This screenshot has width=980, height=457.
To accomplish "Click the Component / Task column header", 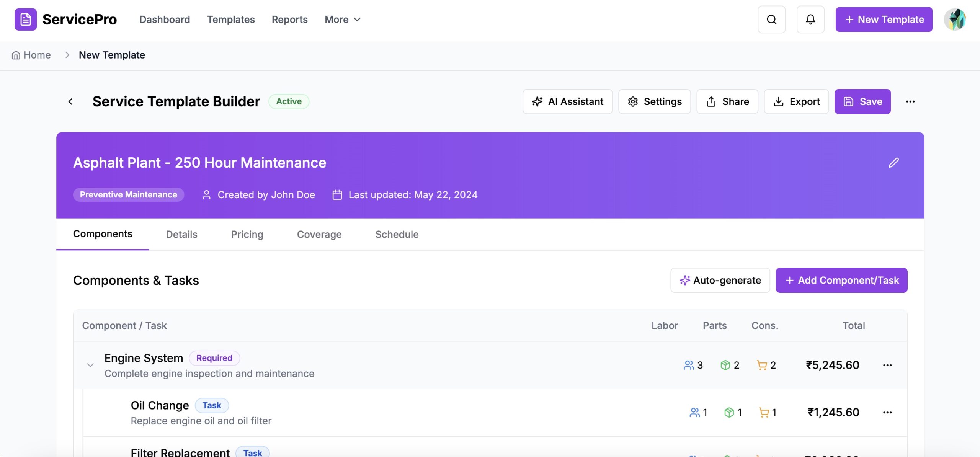I will point(124,326).
